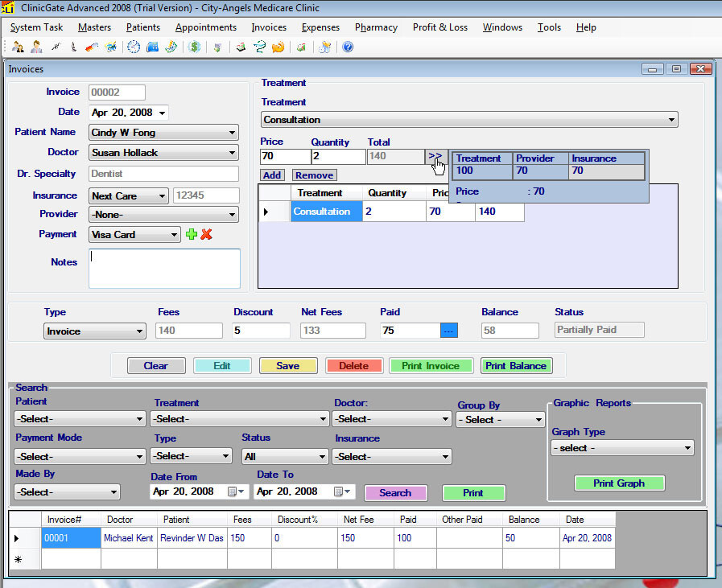Image resolution: width=722 pixels, height=588 pixels.
Task: Click the toolbar icon right of green dollar
Action: pyautogui.click(x=217, y=47)
